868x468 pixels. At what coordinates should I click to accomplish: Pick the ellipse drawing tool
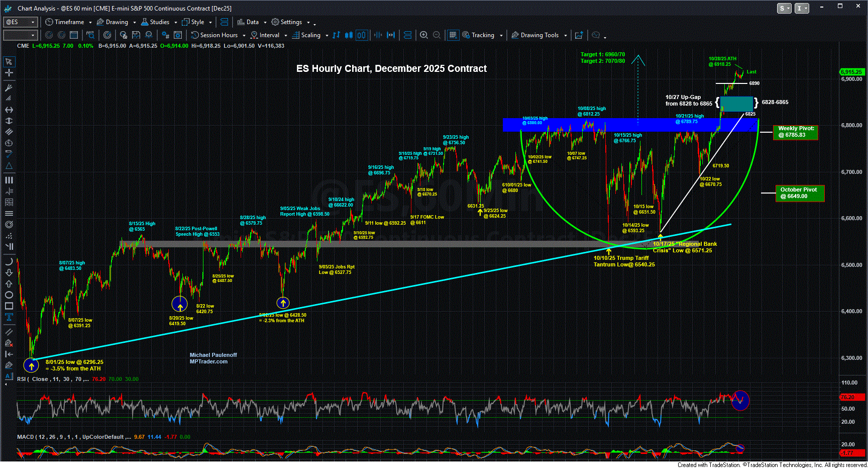[x=9, y=295]
